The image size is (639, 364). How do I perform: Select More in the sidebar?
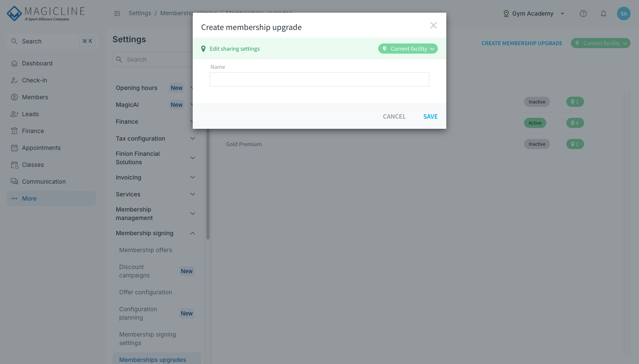coord(51,198)
